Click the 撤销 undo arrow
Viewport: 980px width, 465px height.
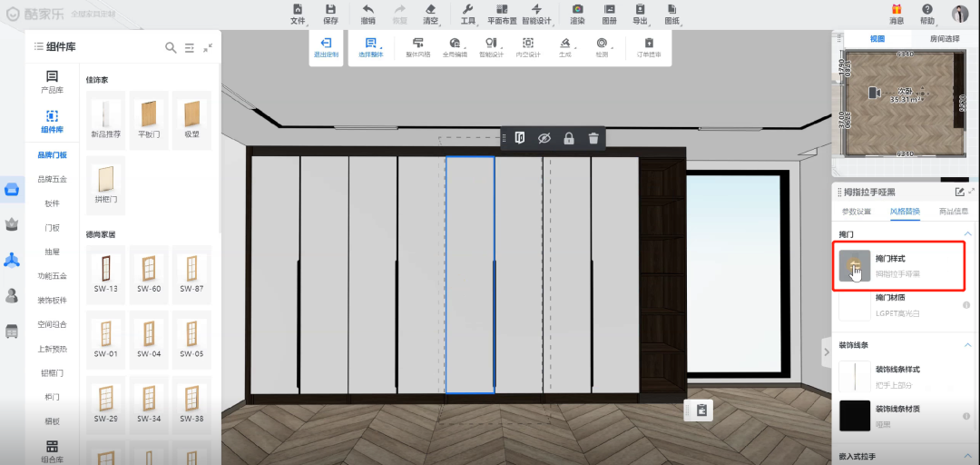[x=368, y=9]
